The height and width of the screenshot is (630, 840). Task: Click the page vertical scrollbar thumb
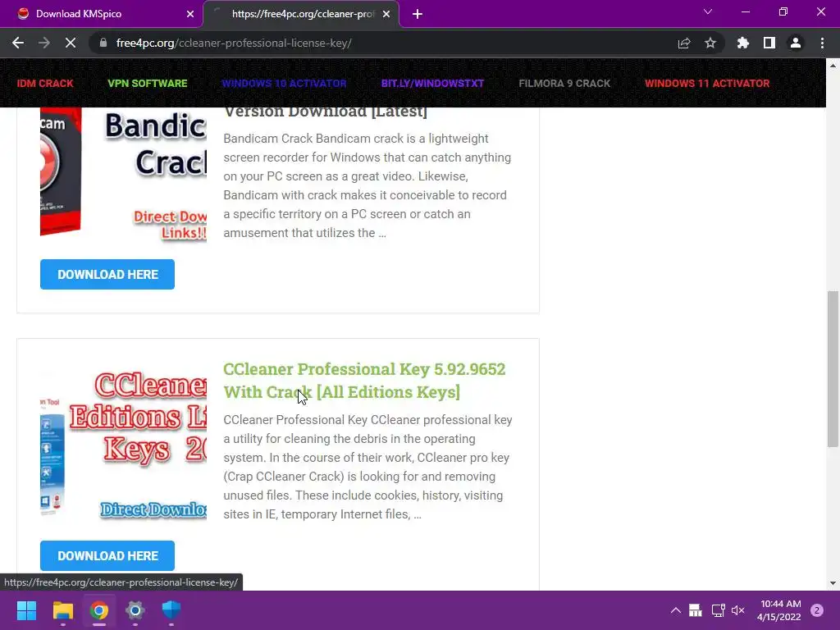(x=833, y=368)
